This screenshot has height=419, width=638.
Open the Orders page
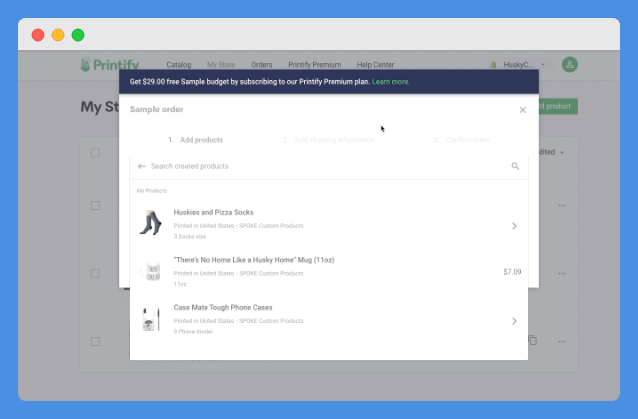coord(261,65)
